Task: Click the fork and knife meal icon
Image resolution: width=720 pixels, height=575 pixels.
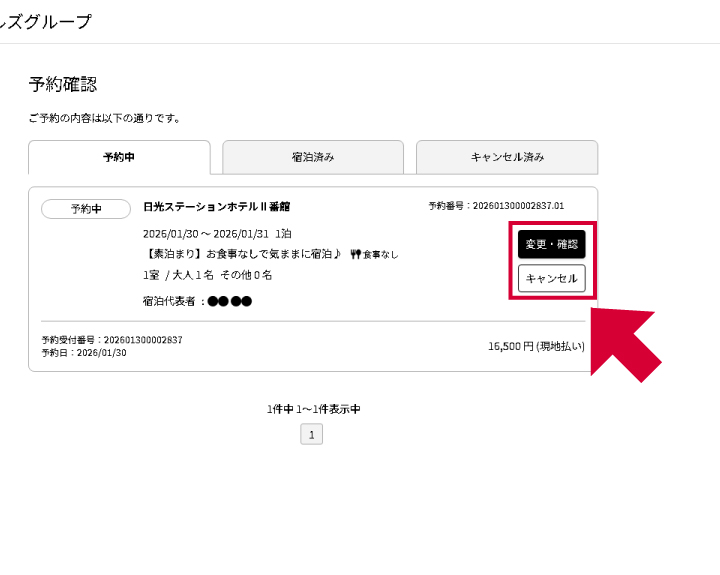Action: point(355,254)
